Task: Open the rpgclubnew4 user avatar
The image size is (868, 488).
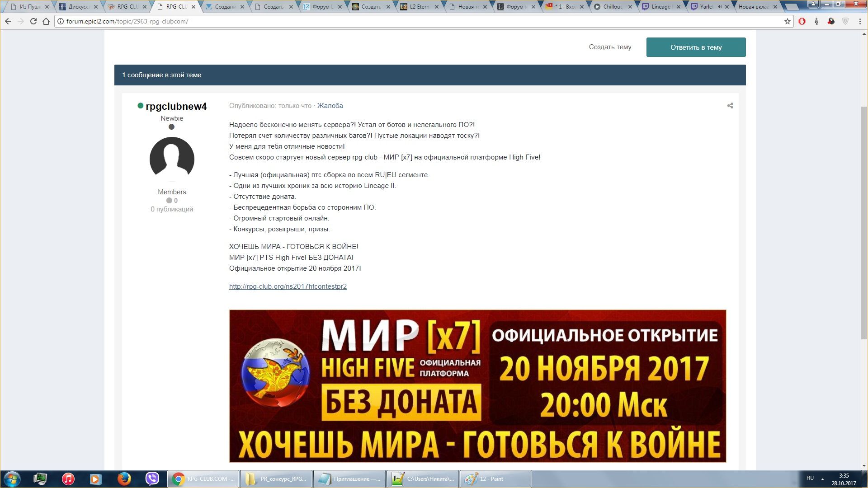Action: coord(172,159)
